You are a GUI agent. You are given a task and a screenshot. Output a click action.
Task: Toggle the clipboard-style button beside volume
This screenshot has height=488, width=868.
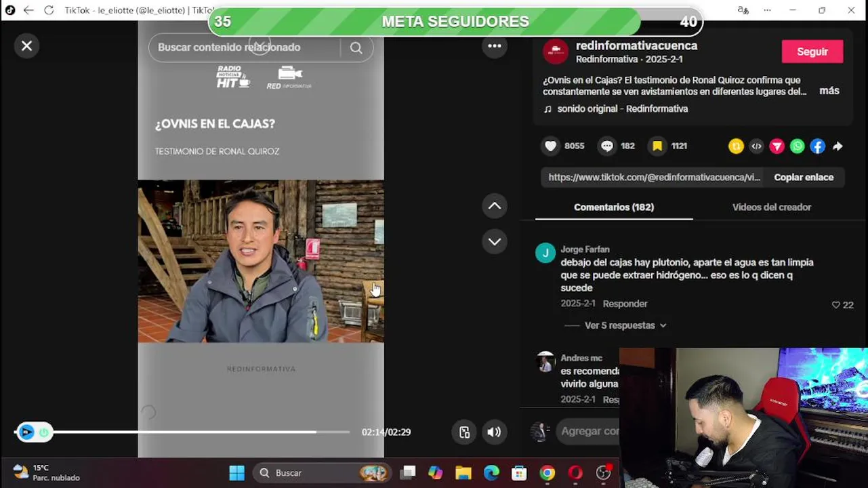tap(464, 432)
